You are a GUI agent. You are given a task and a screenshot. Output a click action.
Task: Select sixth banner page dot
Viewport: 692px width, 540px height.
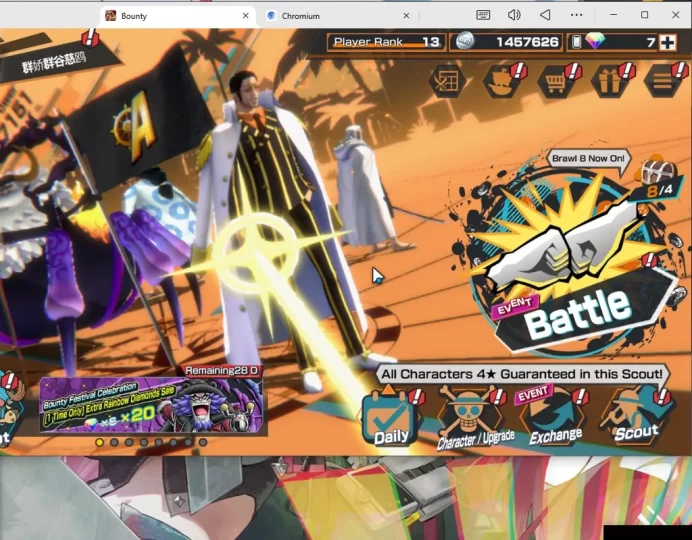pos(173,442)
